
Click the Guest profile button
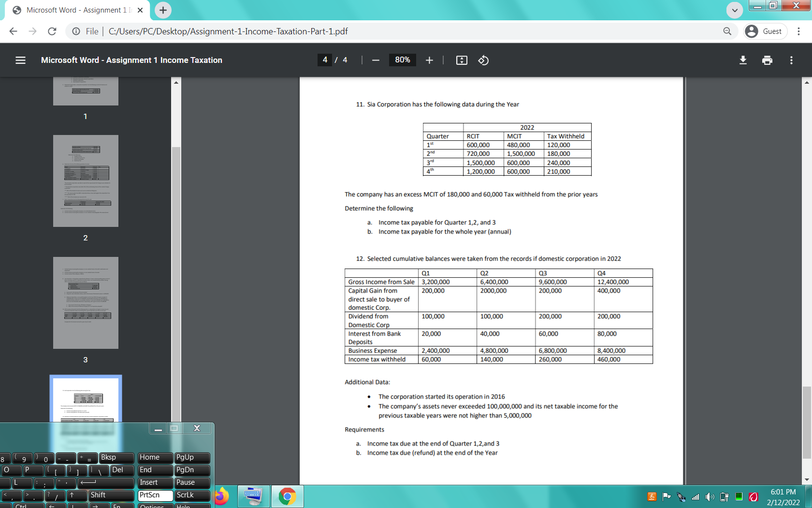coord(765,31)
